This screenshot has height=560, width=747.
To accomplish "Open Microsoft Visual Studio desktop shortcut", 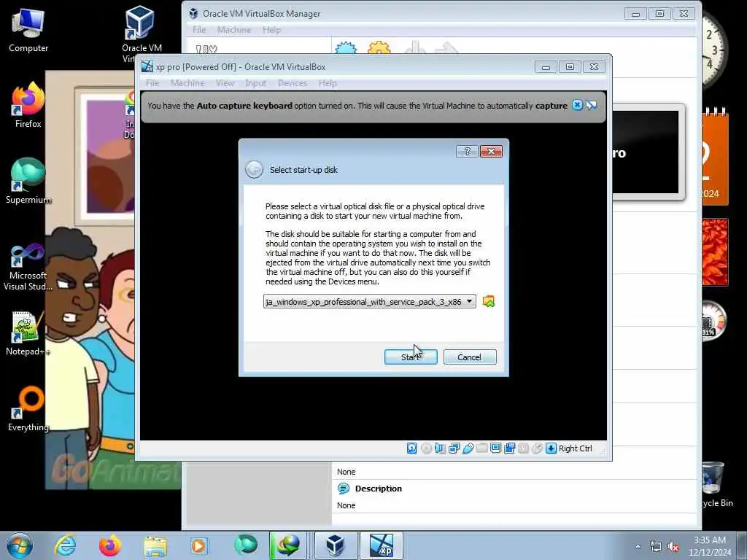I will coord(28,267).
